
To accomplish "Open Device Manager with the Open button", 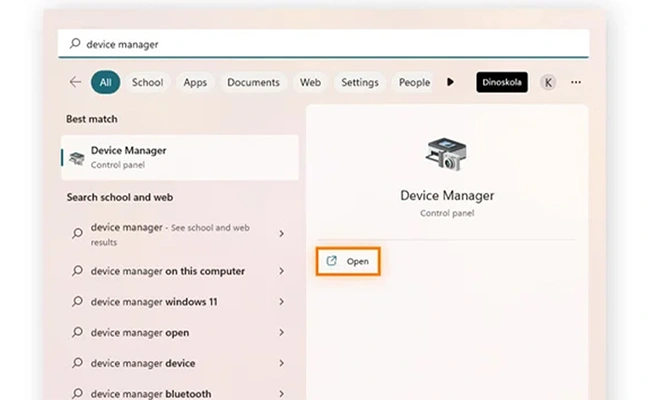I will click(x=348, y=261).
